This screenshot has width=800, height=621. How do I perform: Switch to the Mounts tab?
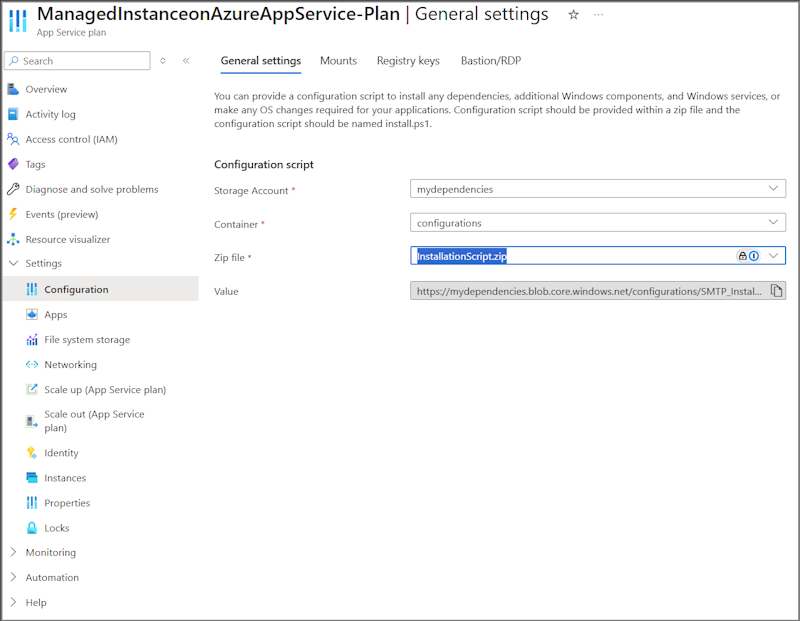click(x=338, y=61)
